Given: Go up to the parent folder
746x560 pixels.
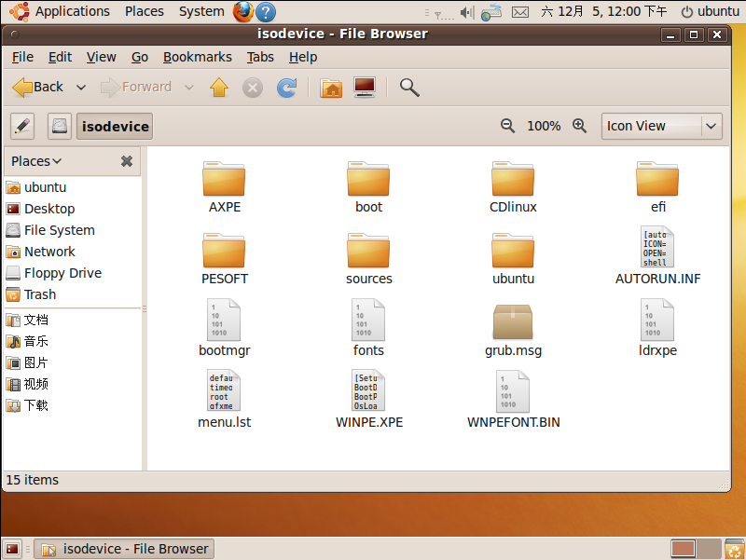Looking at the screenshot, I should click(219, 88).
